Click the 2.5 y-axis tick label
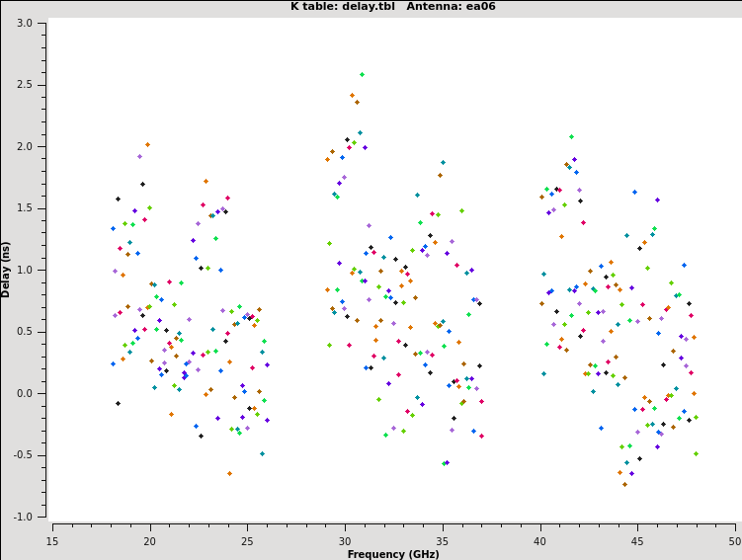742x560 pixels. (x=25, y=85)
